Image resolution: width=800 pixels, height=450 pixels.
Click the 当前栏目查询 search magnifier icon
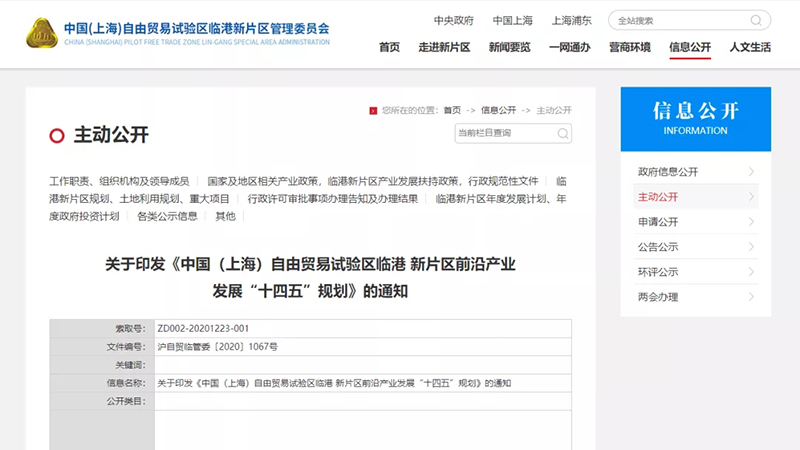pos(563,133)
